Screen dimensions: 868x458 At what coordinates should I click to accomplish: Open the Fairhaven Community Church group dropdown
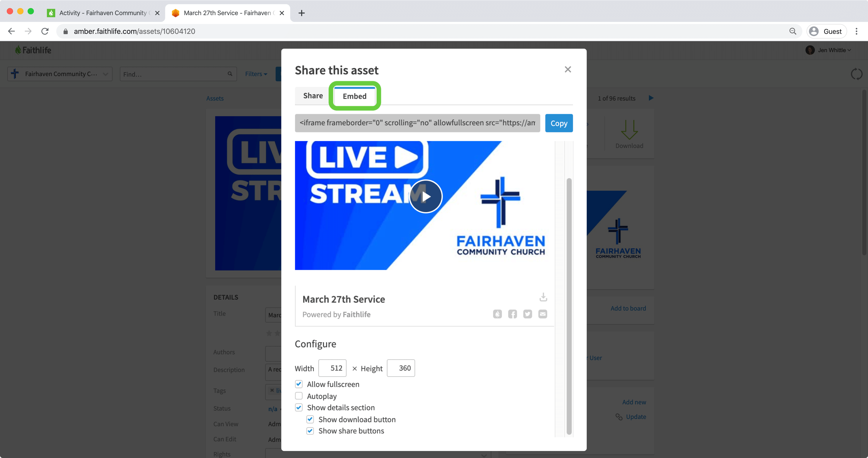(60, 74)
